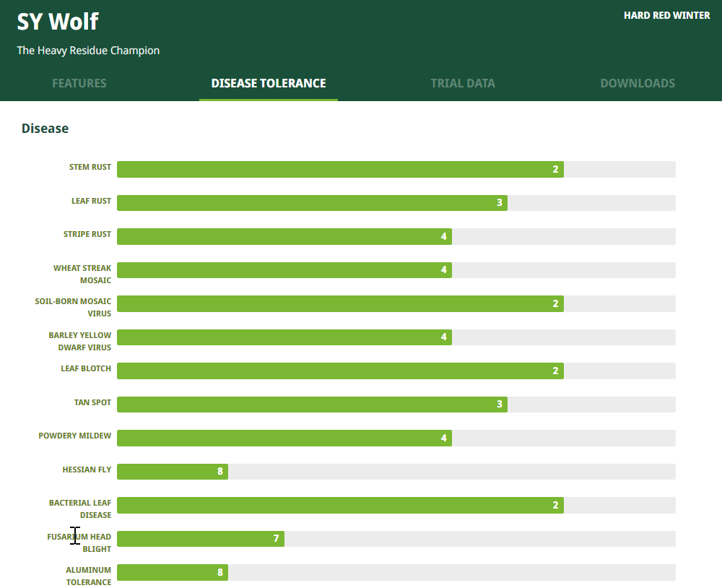Image resolution: width=722 pixels, height=588 pixels.
Task: Click the Tan Spot rating bar
Action: click(x=396, y=404)
